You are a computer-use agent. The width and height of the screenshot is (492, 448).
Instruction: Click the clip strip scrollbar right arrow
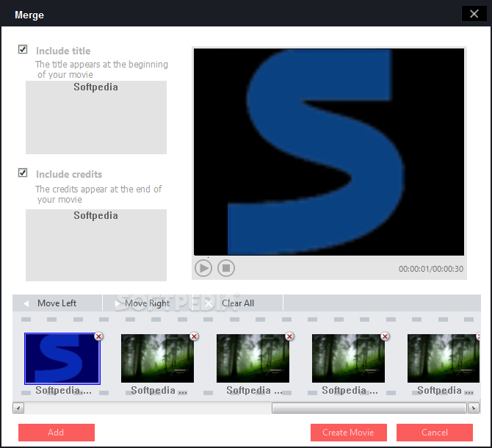click(474, 408)
